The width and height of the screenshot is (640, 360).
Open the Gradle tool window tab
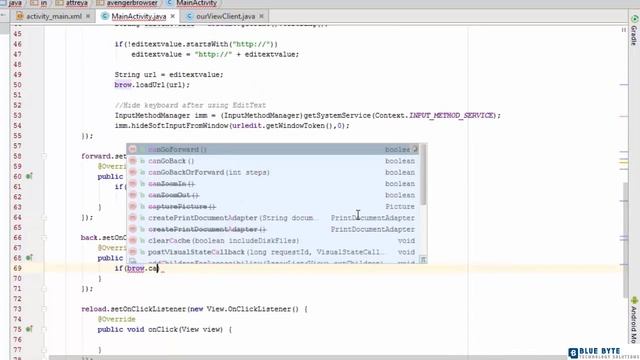[x=634, y=30]
